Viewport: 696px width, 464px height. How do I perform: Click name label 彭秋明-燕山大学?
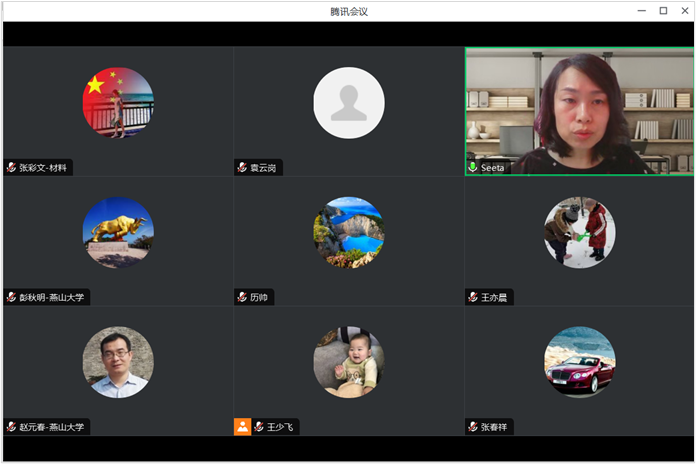click(51, 297)
